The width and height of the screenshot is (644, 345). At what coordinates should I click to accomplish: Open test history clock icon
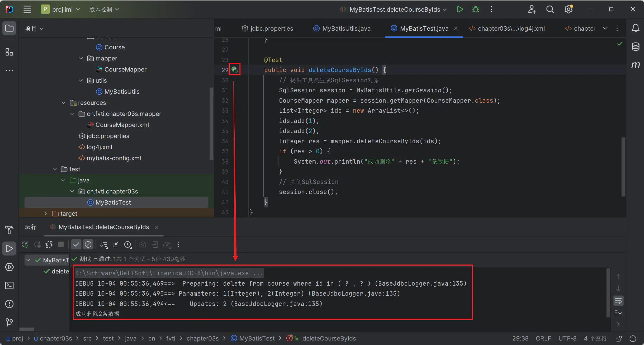[x=128, y=245]
